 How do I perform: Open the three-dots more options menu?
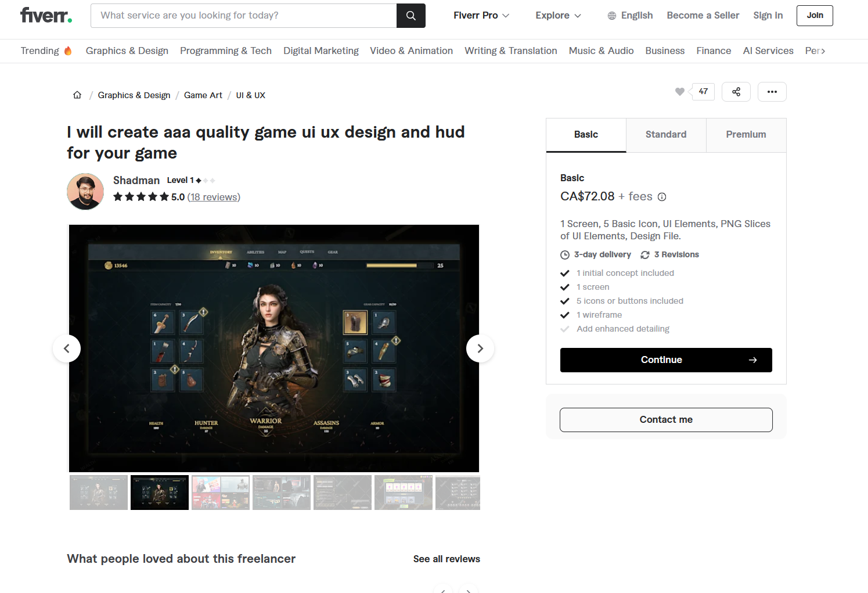(x=772, y=92)
